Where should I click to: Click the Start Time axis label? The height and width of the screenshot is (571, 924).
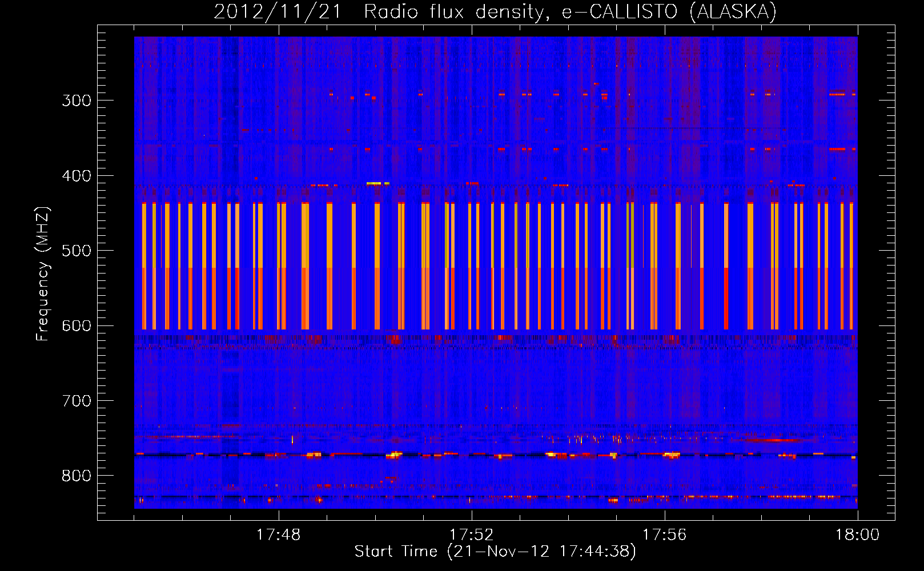(x=495, y=552)
